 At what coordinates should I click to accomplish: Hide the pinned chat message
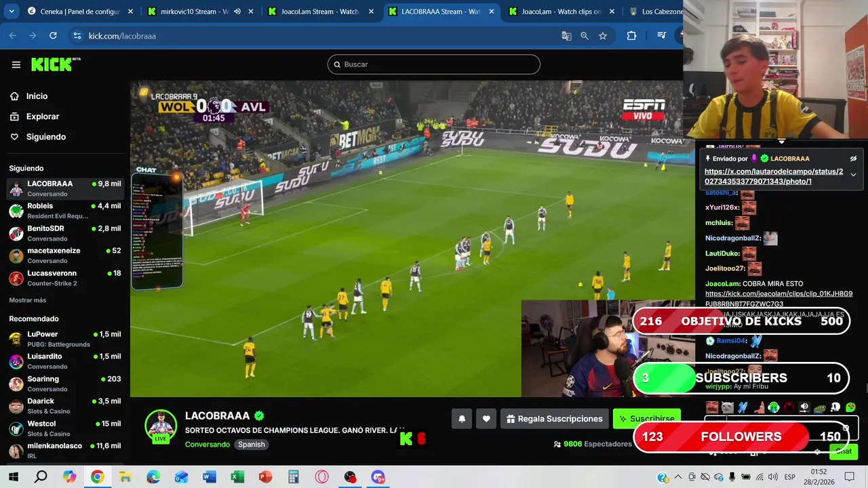(x=853, y=159)
